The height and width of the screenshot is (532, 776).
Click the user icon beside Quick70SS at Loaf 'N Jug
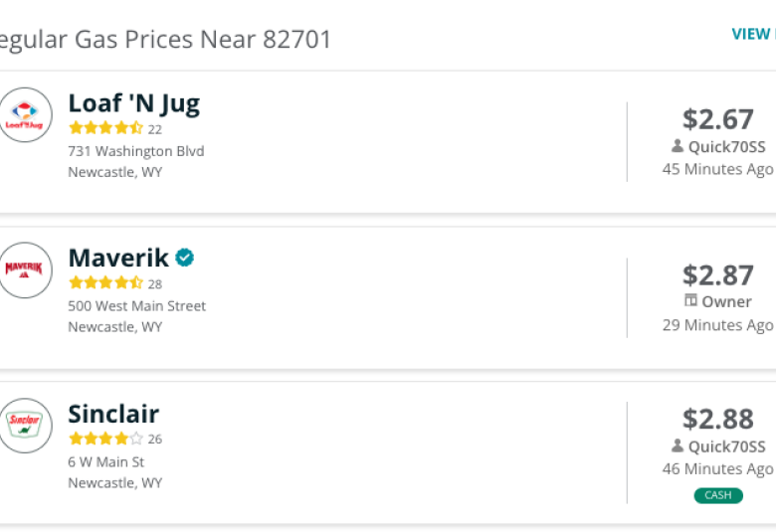[x=678, y=146]
